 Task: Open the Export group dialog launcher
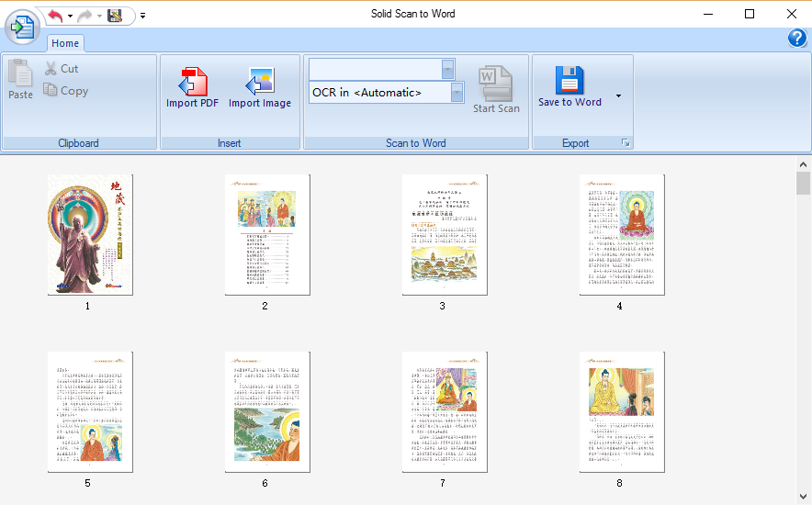tap(626, 143)
